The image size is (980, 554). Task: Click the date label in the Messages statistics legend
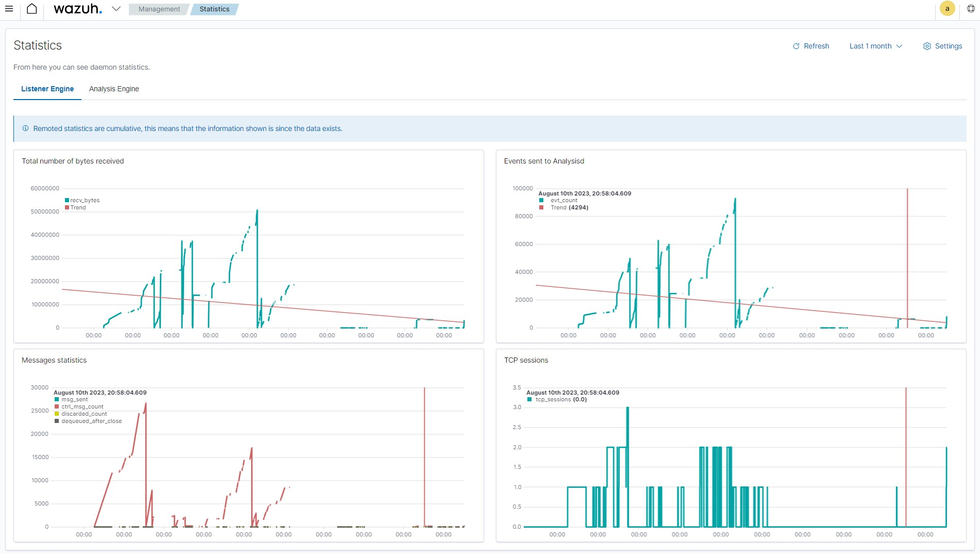(100, 393)
